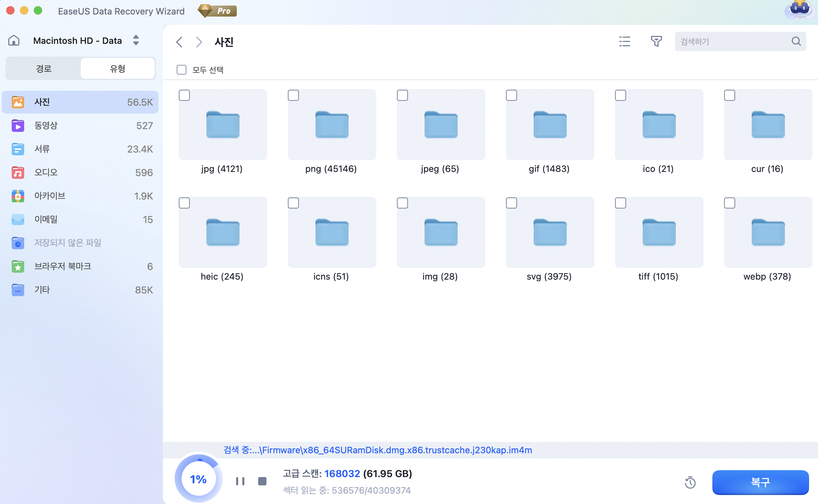Switch to the 유형 tab
The height and width of the screenshot is (504, 818).
pyautogui.click(x=117, y=68)
